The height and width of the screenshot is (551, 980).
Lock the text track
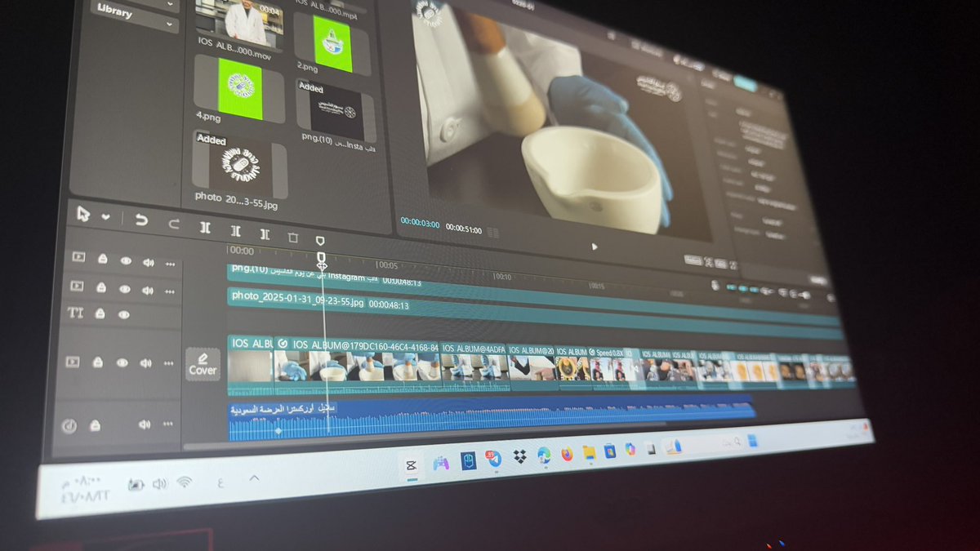(100, 313)
